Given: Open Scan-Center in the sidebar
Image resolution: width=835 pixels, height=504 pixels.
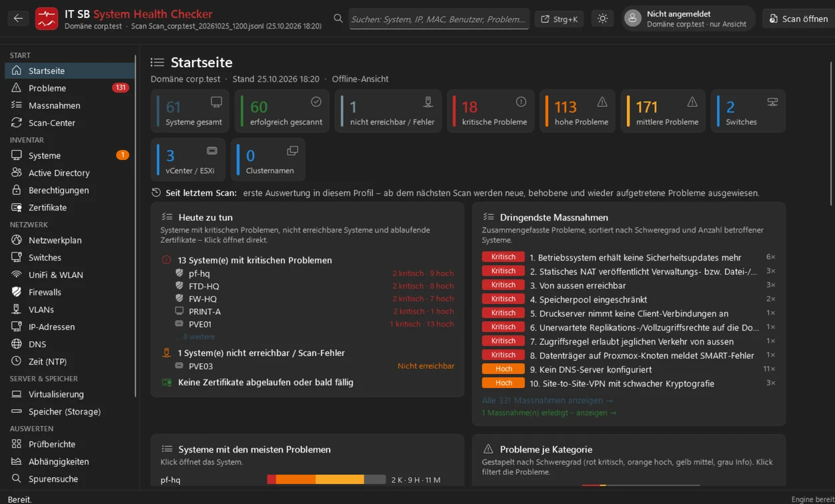Looking at the screenshot, I should (x=69, y=123).
